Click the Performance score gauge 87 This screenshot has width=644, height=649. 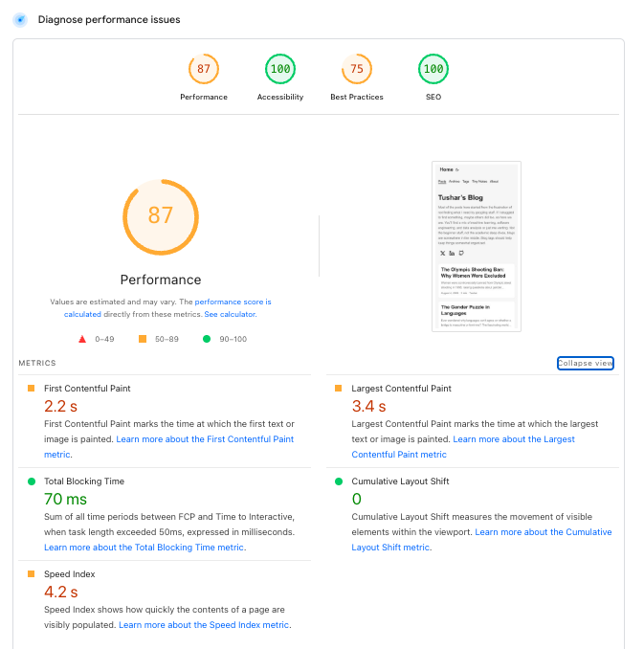pyautogui.click(x=204, y=69)
